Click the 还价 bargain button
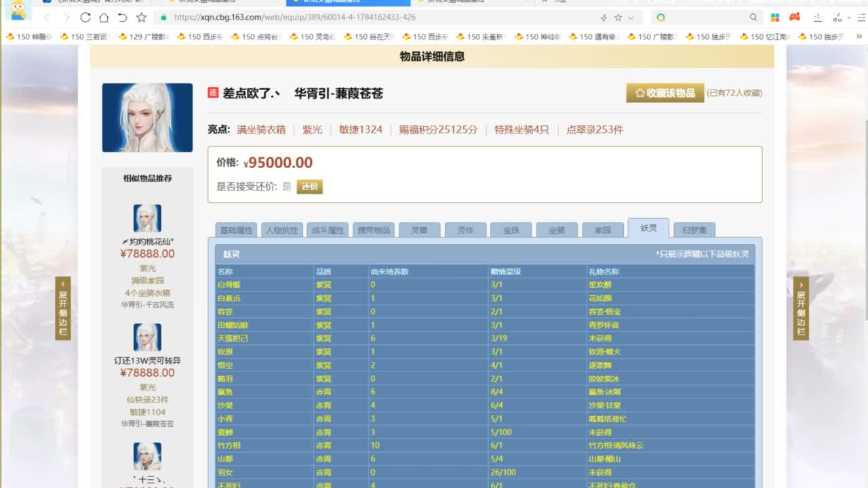Image resolution: width=868 pixels, height=488 pixels. tap(309, 186)
